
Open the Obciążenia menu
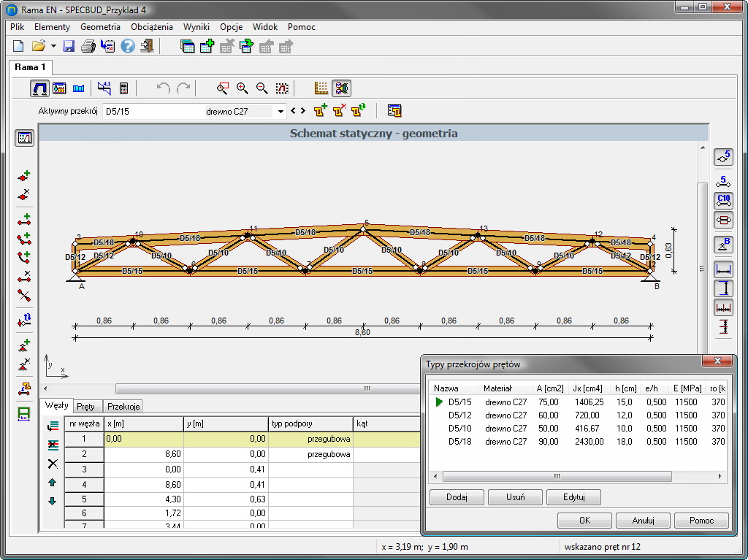pos(152,27)
